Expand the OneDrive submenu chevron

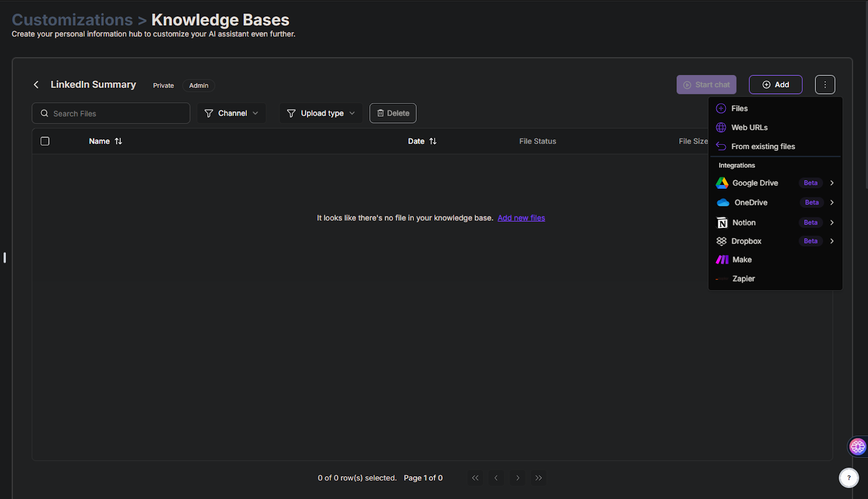[x=832, y=202]
